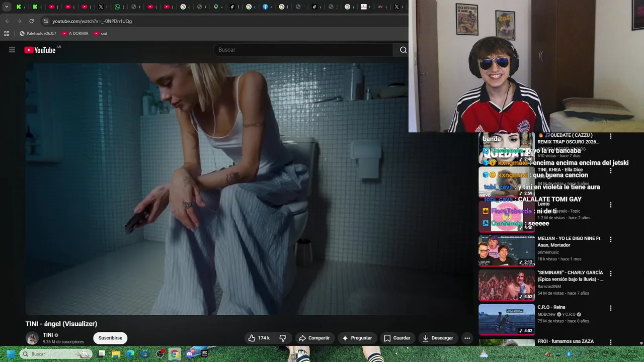The width and height of the screenshot is (644, 362).
Task: Open Epic Games Launcher from the taskbar
Action: pyautogui.click(x=204, y=354)
